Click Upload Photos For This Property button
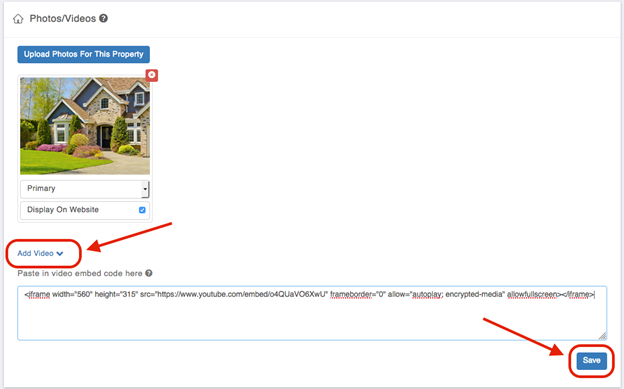Screen dimensions: 624x389 (x=84, y=54)
